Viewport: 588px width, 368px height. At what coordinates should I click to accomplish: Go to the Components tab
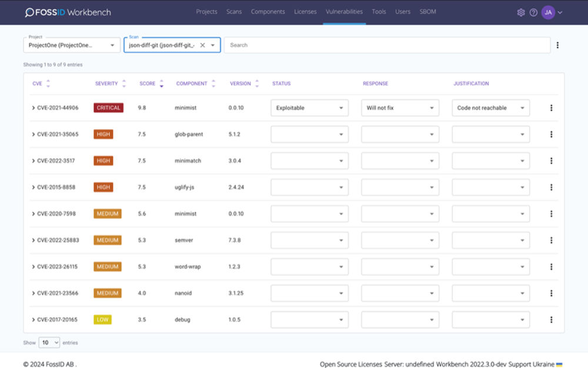tap(268, 12)
